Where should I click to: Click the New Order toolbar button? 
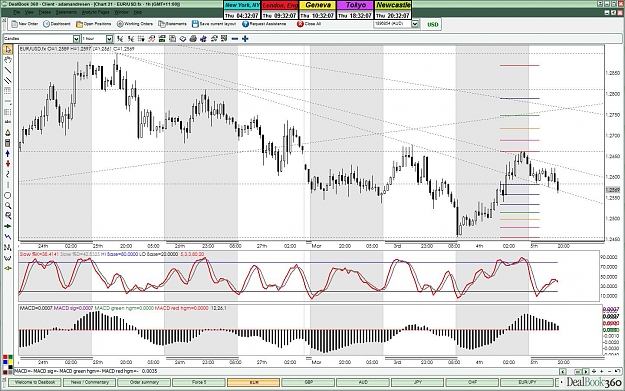(25, 24)
